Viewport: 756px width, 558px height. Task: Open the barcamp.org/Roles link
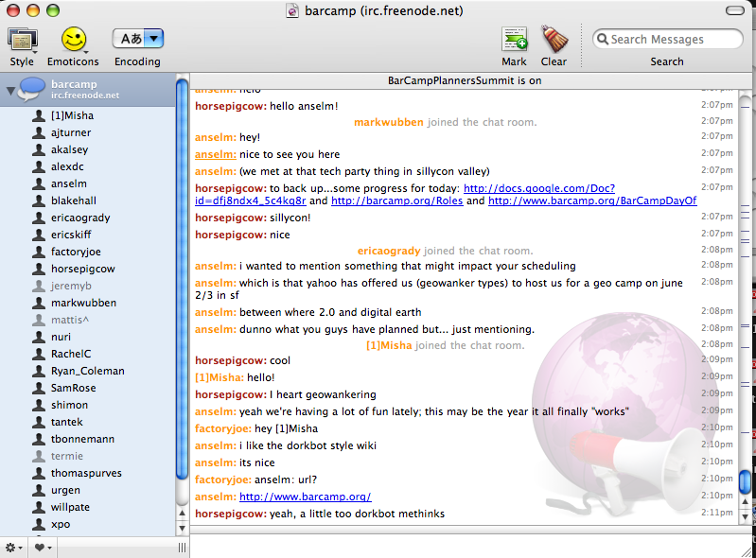tap(396, 201)
